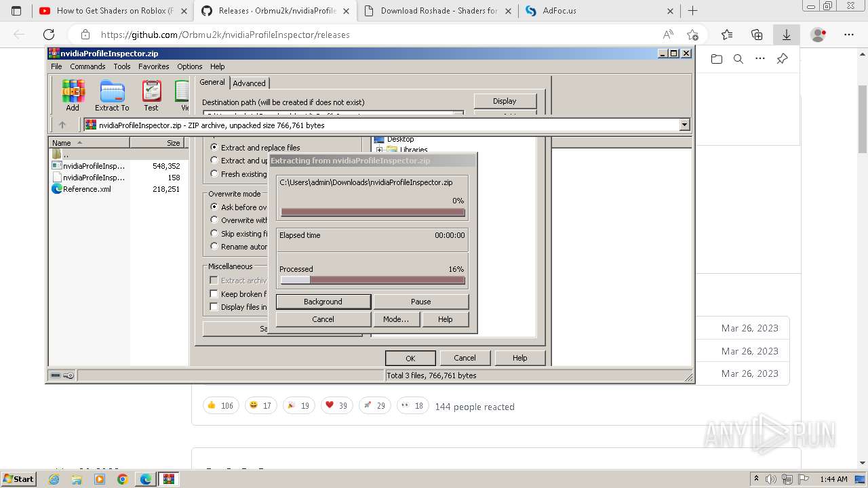Open a new browser tab

coord(692,11)
